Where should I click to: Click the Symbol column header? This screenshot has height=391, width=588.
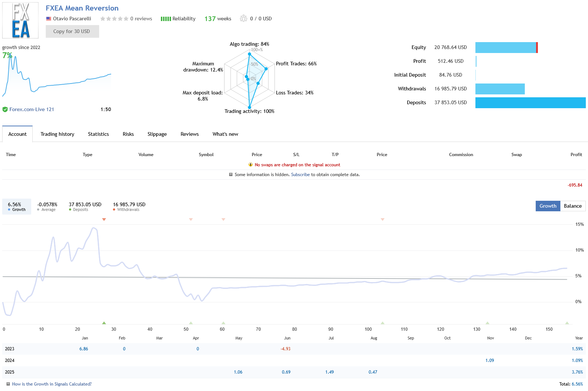[206, 155]
